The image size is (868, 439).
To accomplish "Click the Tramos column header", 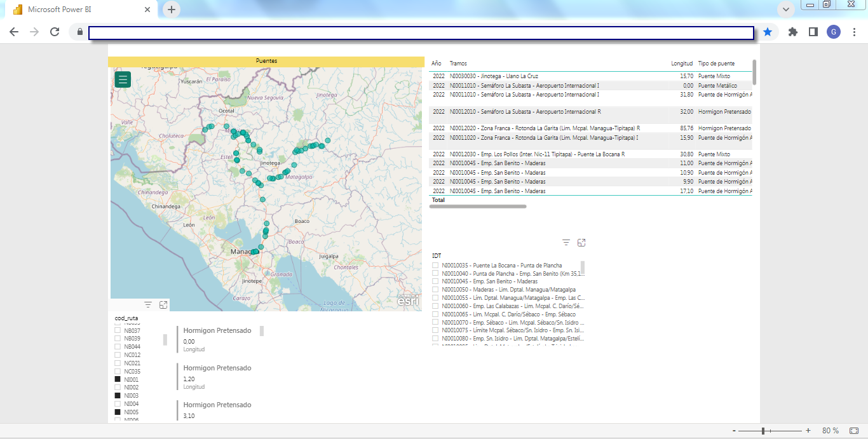I will click(458, 64).
